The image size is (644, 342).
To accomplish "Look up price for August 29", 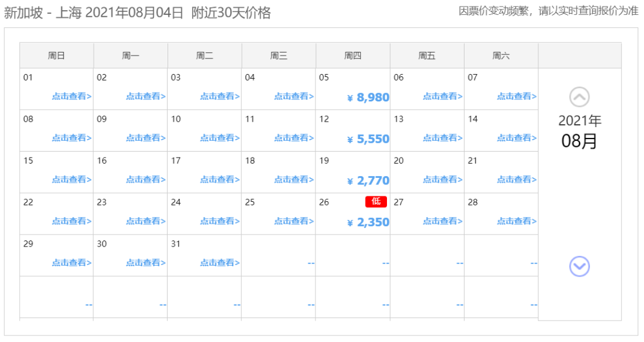I will (72, 262).
